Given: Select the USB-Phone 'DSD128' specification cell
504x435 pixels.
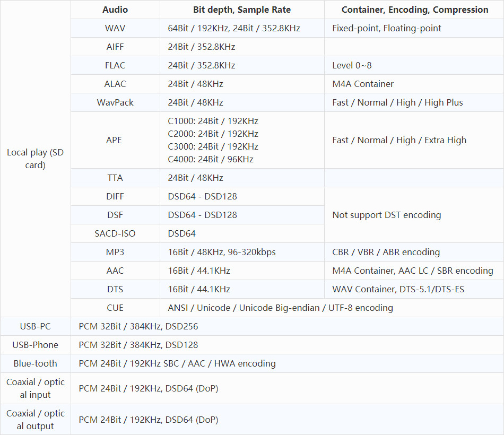Looking at the screenshot, I should point(138,345).
